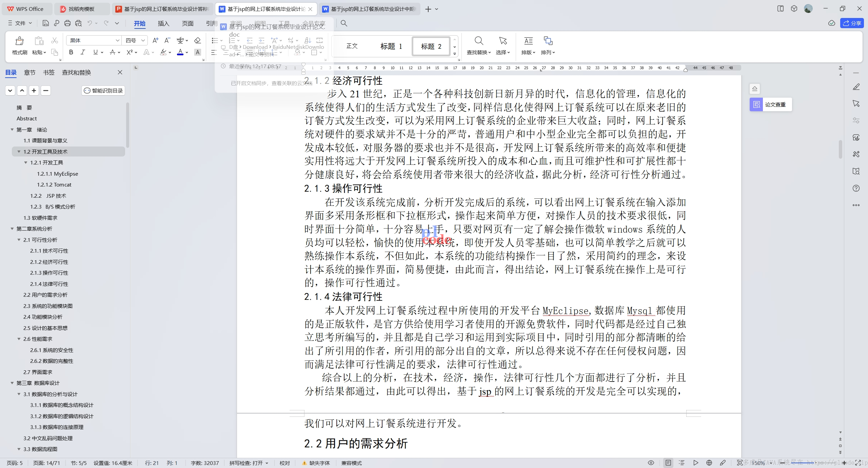868x468 pixels.
Task: Toggle strikethrough formatting
Action: click(113, 52)
